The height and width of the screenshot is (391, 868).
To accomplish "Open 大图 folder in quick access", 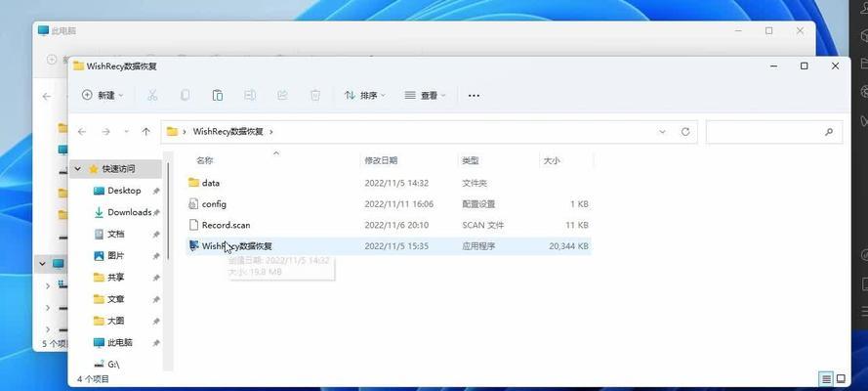I will (x=115, y=321).
